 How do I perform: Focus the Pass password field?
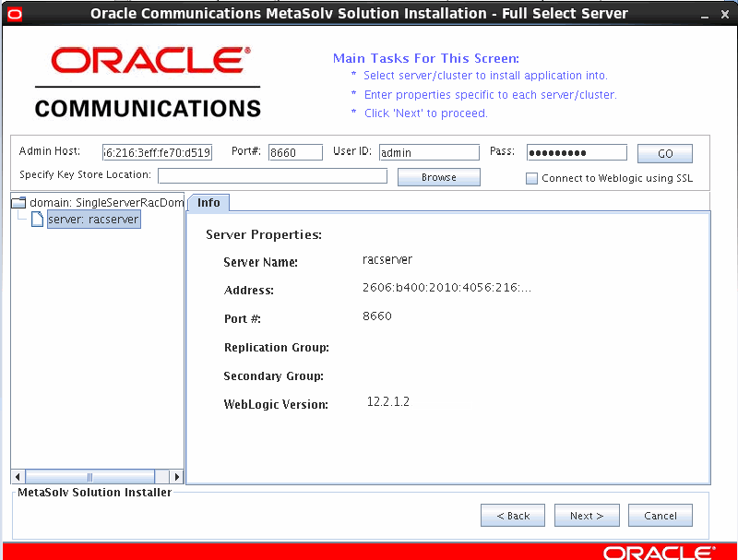click(x=577, y=152)
